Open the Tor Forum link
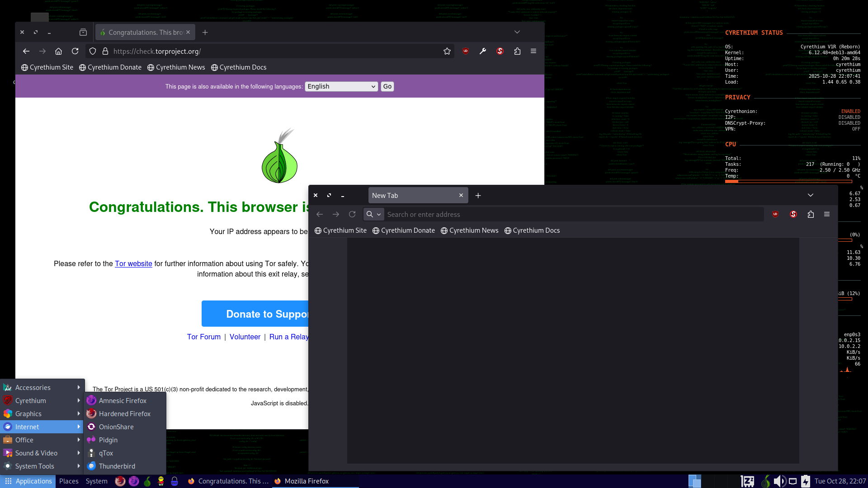 203,337
